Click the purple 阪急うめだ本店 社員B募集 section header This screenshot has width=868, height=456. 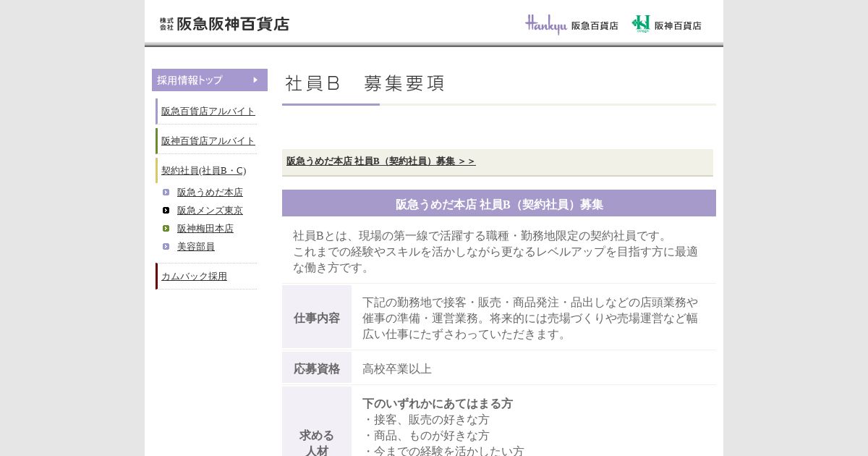[x=499, y=203]
